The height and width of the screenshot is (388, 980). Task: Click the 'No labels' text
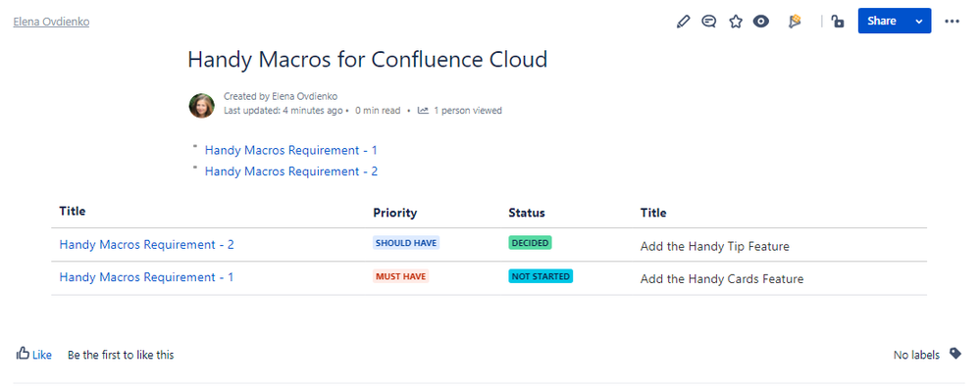(916, 355)
